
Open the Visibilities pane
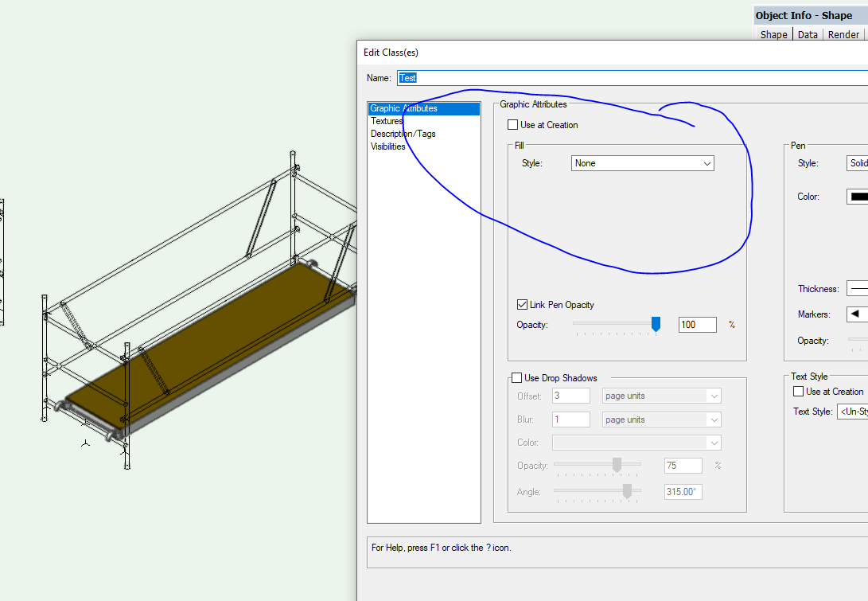(x=388, y=146)
